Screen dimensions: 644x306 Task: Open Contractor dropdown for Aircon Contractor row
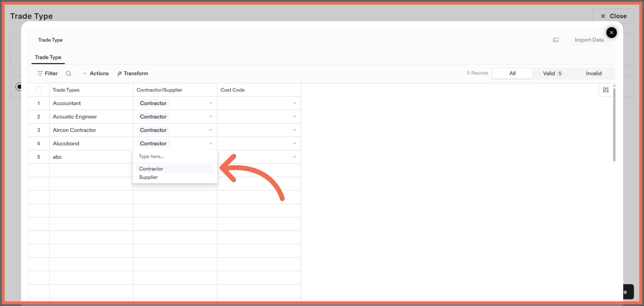[x=210, y=130]
